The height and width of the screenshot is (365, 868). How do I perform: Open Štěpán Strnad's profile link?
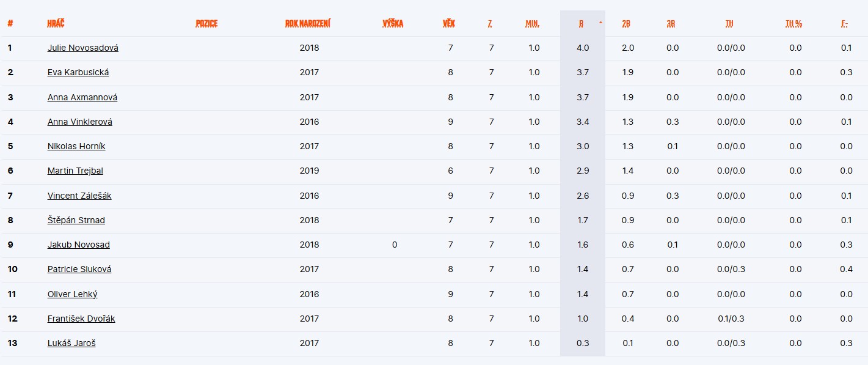[x=76, y=220]
